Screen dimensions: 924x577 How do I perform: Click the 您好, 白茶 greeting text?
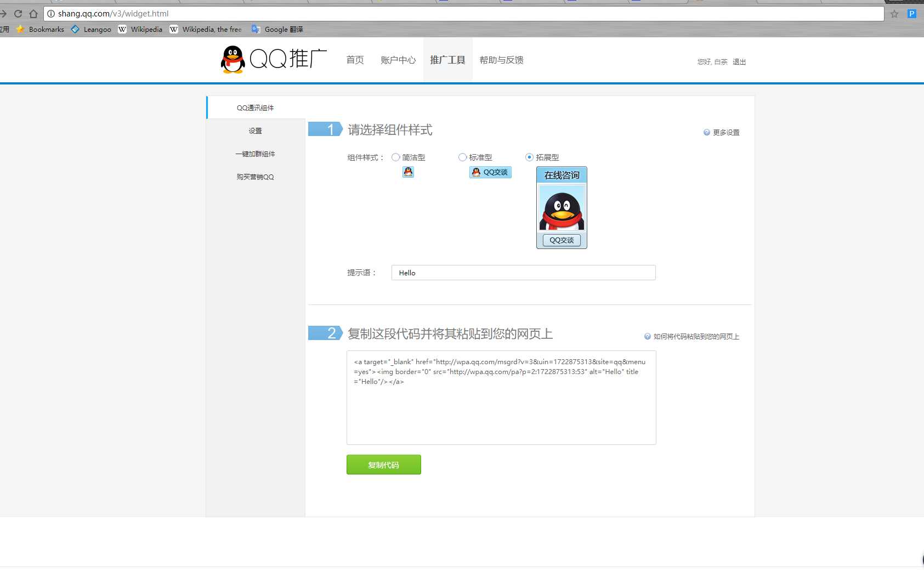[x=712, y=62]
